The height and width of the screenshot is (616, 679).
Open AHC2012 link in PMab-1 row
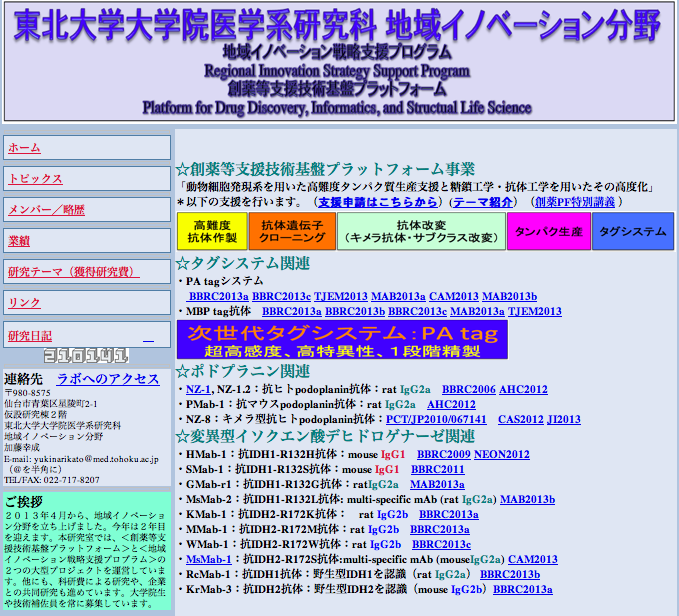[x=451, y=405]
